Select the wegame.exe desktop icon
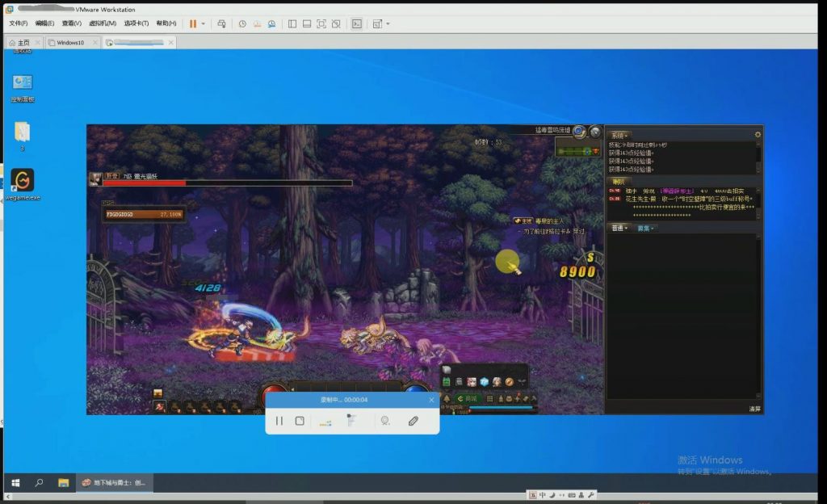The width and height of the screenshot is (827, 504). click(x=23, y=184)
